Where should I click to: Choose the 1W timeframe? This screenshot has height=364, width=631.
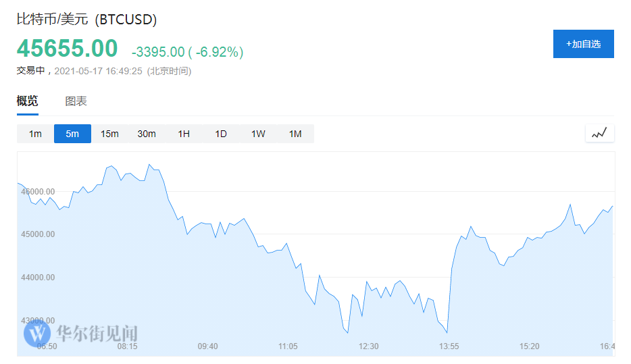pyautogui.click(x=258, y=134)
